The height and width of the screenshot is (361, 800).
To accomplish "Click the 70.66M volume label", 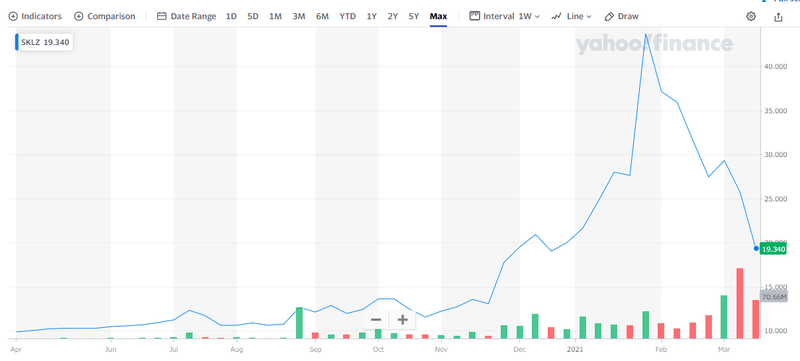I will [x=773, y=297].
